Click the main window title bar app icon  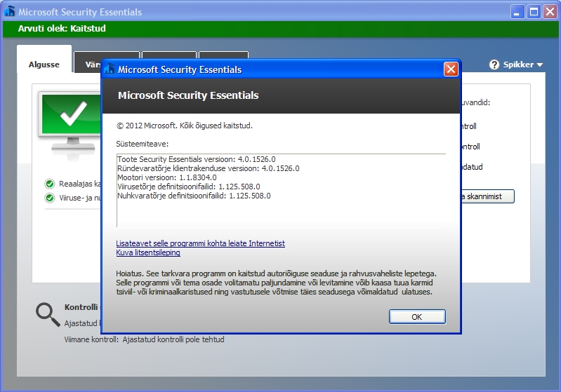click(10, 12)
